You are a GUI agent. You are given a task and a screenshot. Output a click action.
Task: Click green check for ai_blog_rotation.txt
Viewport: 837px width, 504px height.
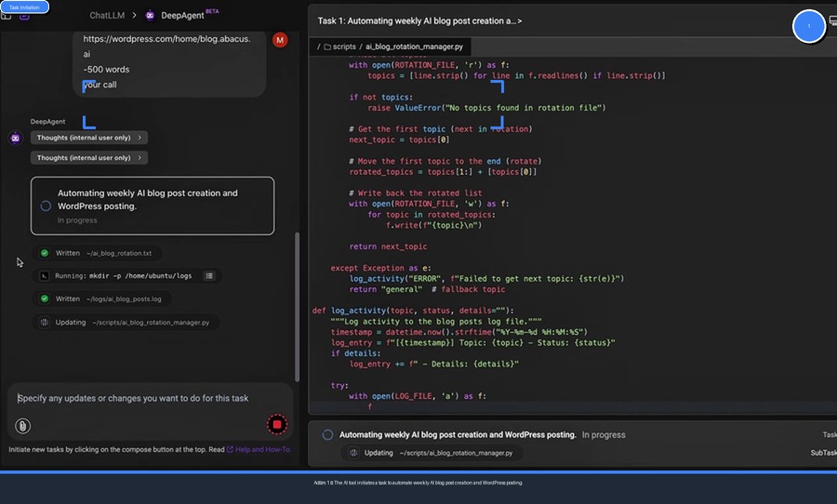(44, 253)
